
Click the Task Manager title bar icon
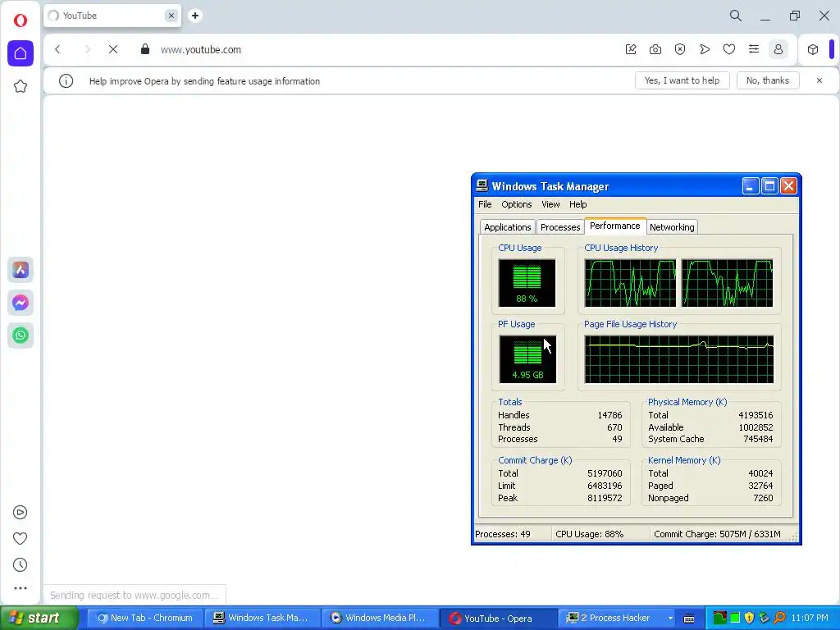click(x=482, y=186)
